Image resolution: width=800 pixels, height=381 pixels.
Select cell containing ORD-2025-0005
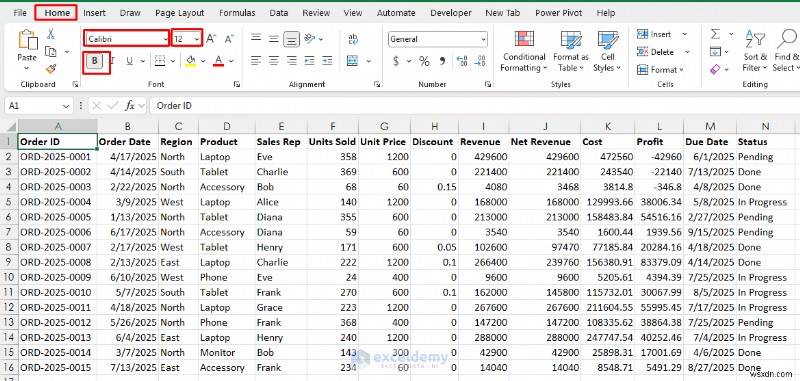58,217
